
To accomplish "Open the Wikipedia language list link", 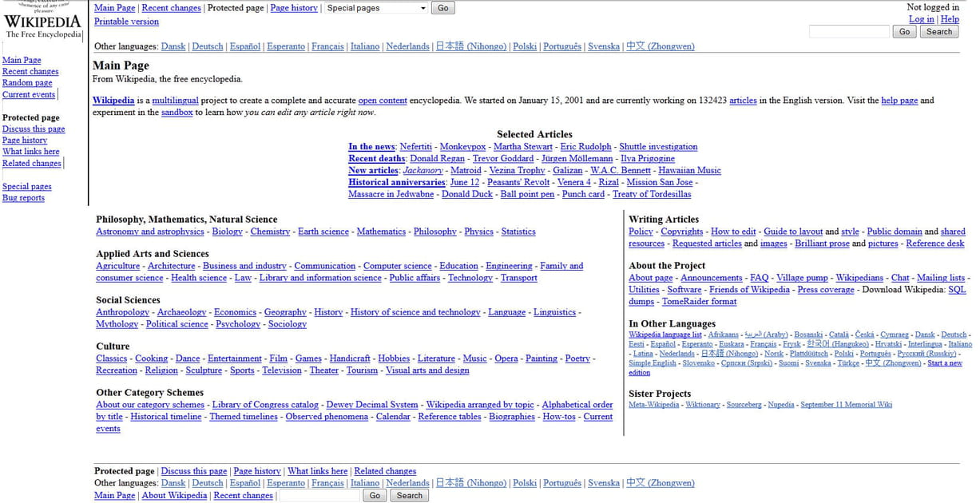I will coord(665,335).
